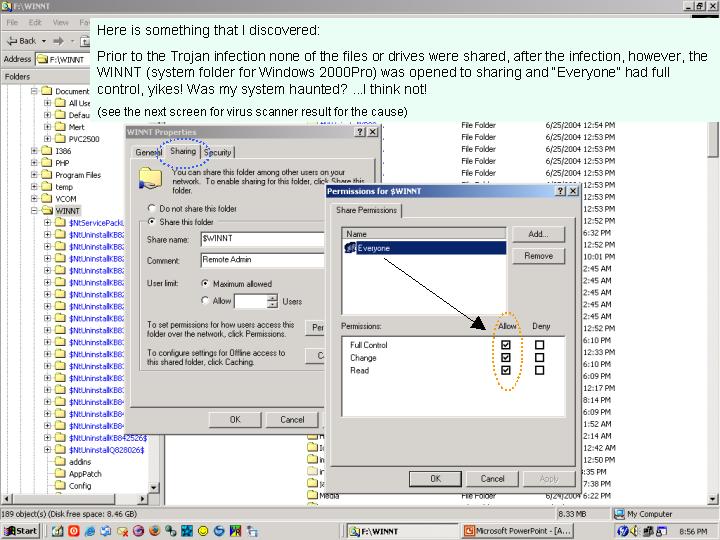Tick Deny checkbox for Read permission
The height and width of the screenshot is (540, 720).
(540, 370)
